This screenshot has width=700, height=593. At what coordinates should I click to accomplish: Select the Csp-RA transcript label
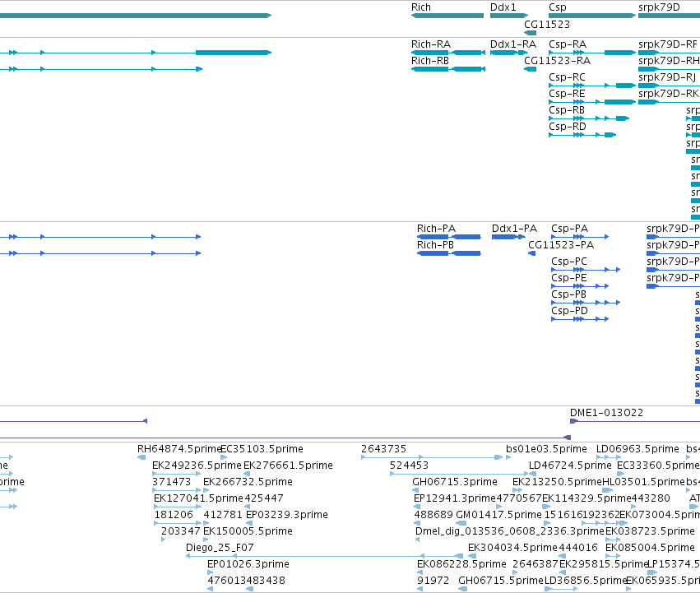[568, 44]
